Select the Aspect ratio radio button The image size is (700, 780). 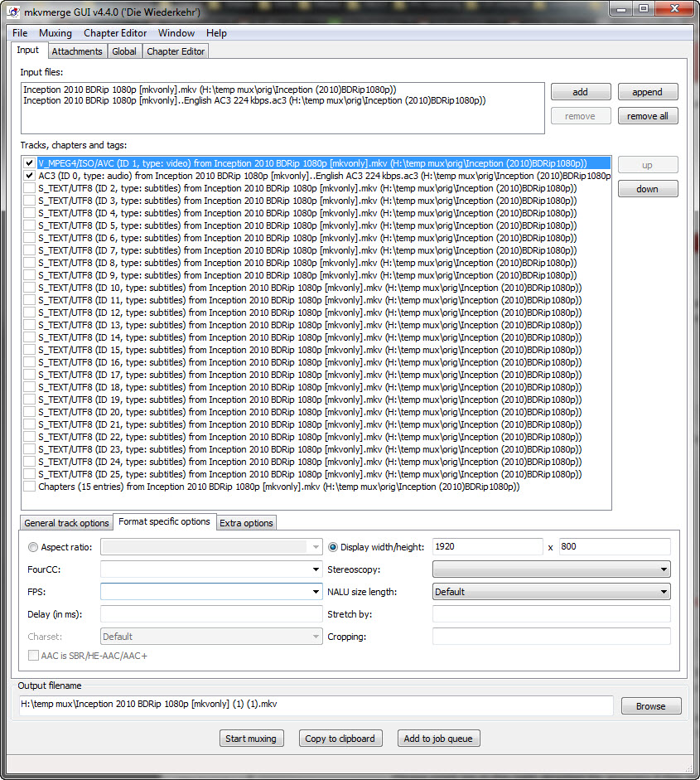[33, 547]
